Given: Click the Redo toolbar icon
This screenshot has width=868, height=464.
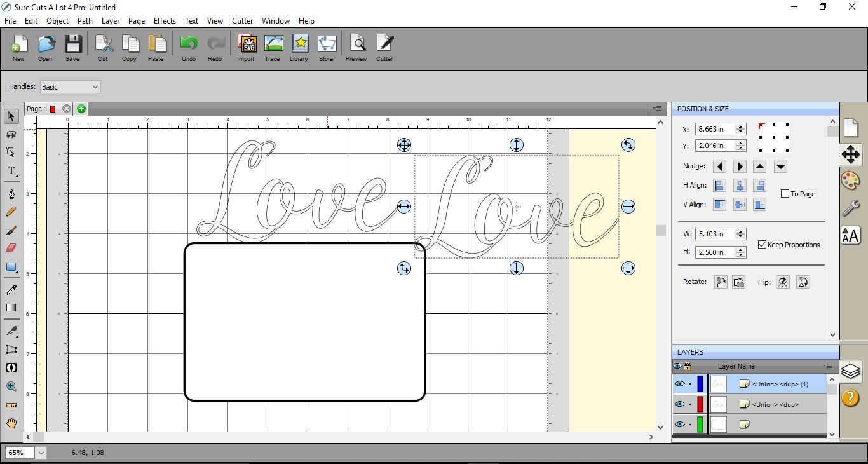Looking at the screenshot, I should click(215, 48).
